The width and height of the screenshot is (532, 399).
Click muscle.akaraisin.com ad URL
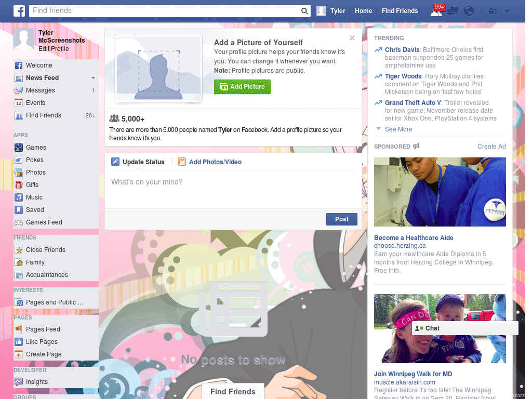click(x=404, y=382)
